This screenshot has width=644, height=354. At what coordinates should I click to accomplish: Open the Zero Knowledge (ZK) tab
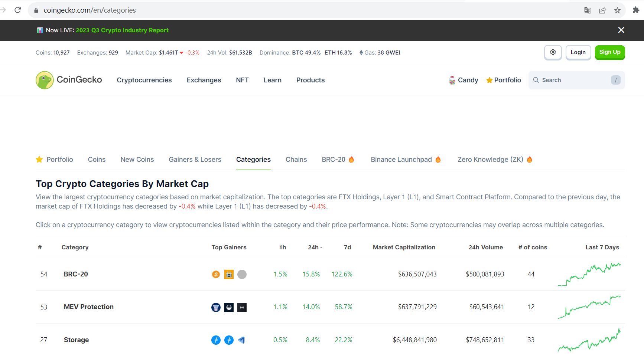490,160
